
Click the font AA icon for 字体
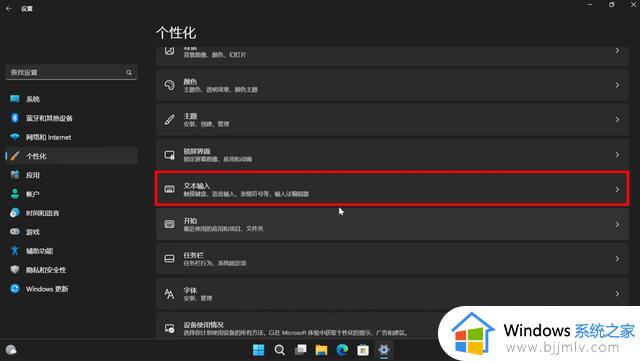coord(169,294)
